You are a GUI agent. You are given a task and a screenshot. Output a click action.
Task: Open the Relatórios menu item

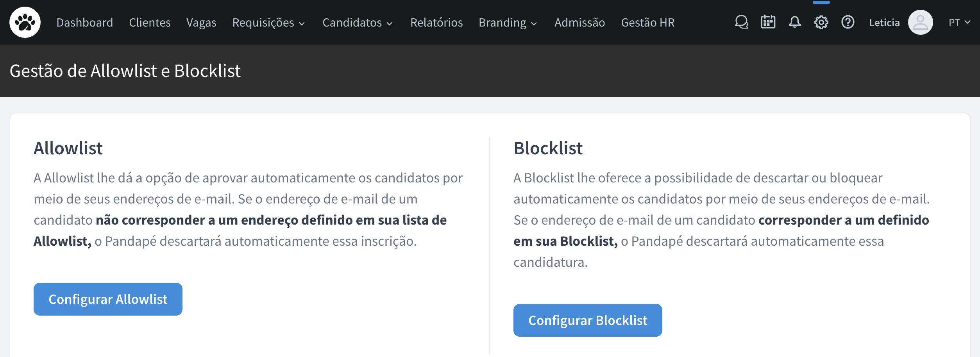click(436, 23)
